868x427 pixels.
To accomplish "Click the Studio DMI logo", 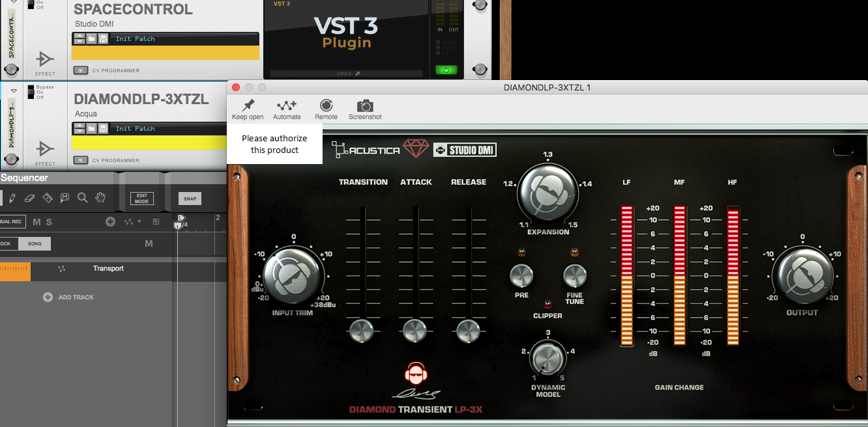I will coord(465,150).
